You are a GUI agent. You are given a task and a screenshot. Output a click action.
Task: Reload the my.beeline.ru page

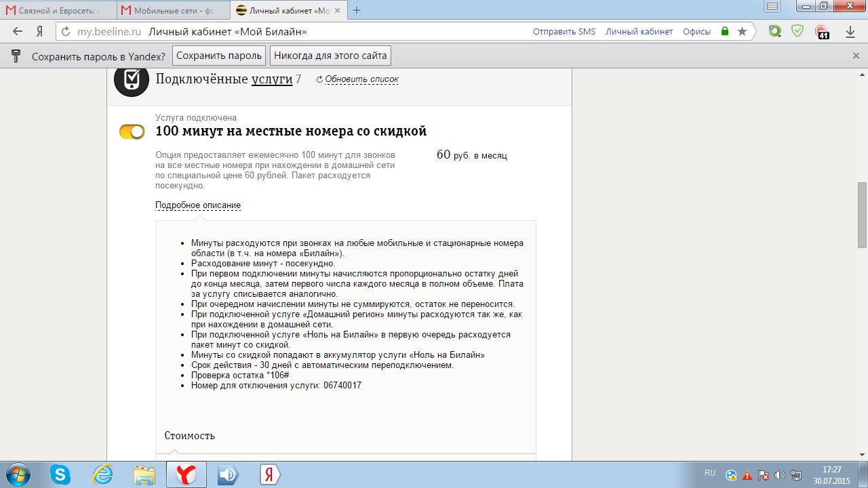pyautogui.click(x=66, y=31)
